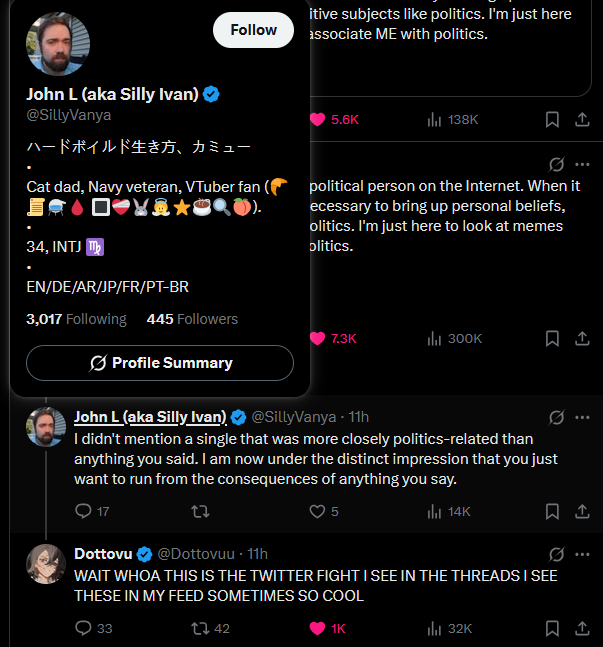Open more options on the 300K-view tweet

(582, 164)
